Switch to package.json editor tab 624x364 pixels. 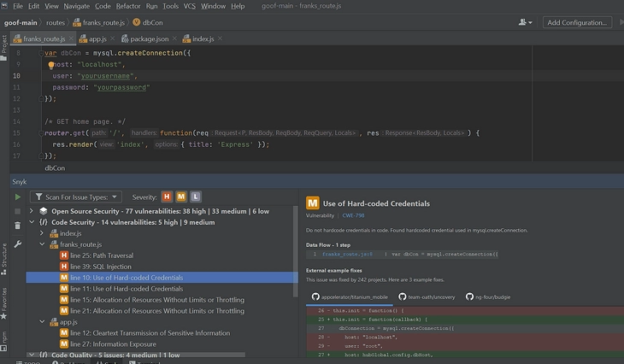150,38
